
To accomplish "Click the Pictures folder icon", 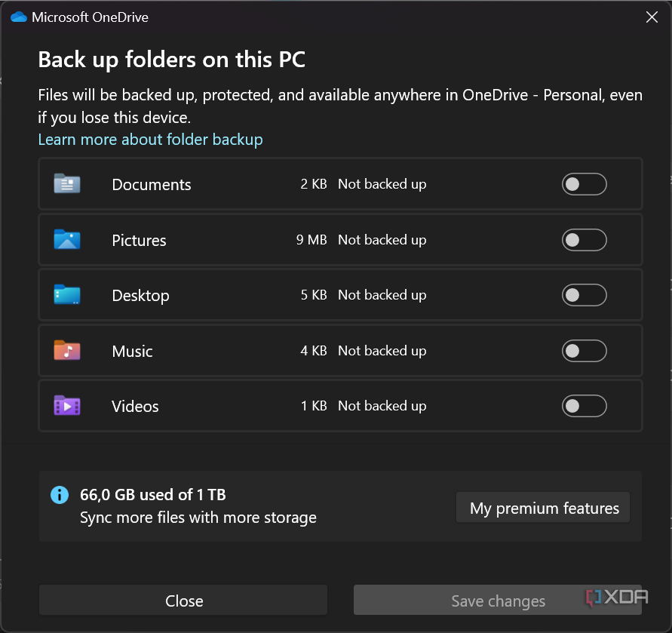I will (x=67, y=240).
